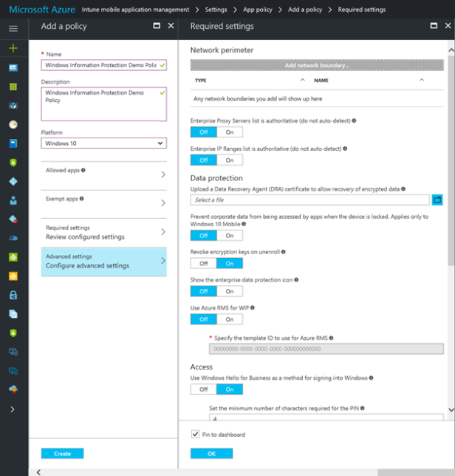
Task: Click the info icon next to Allowed apps
Action: (x=83, y=170)
